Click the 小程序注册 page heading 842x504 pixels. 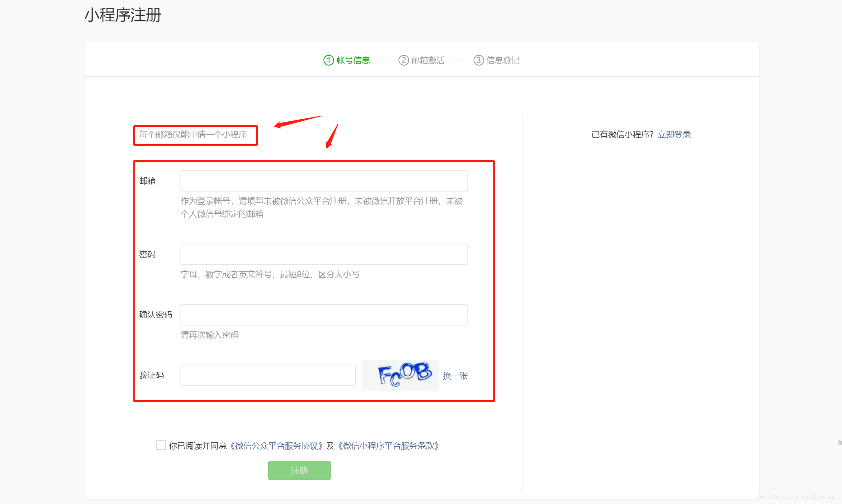[123, 15]
